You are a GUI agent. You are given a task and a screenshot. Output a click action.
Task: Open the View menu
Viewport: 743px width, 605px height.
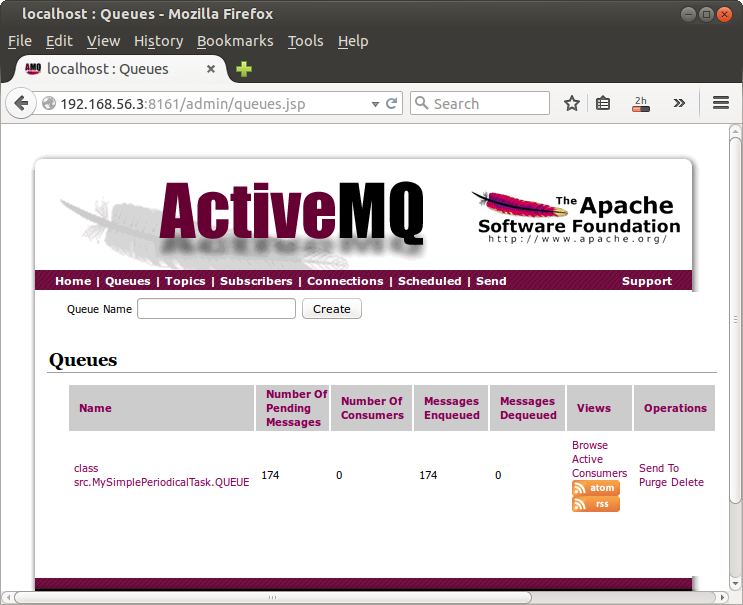(103, 41)
